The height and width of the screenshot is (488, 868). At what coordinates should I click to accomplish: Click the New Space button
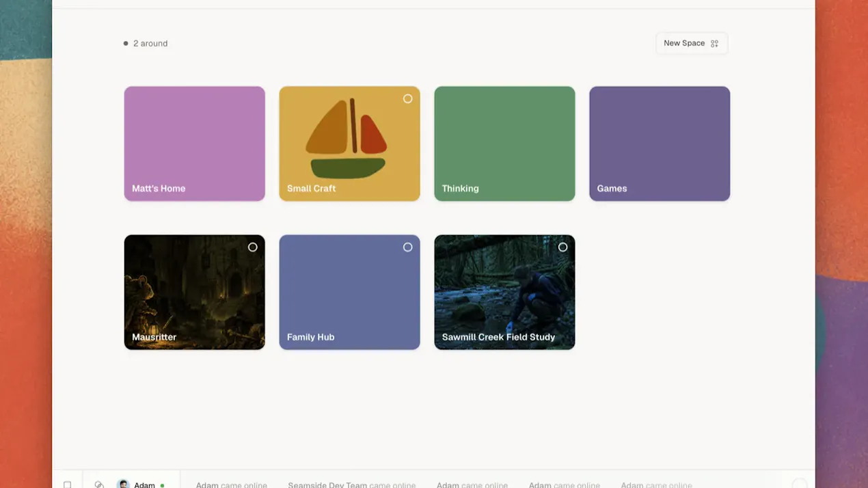(x=692, y=43)
